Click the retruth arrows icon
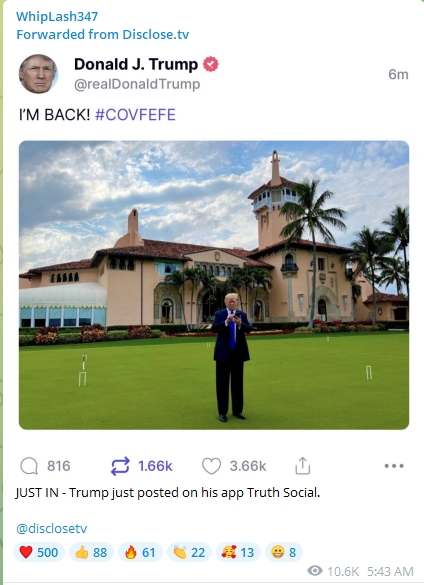424x585 pixels. [x=120, y=466]
